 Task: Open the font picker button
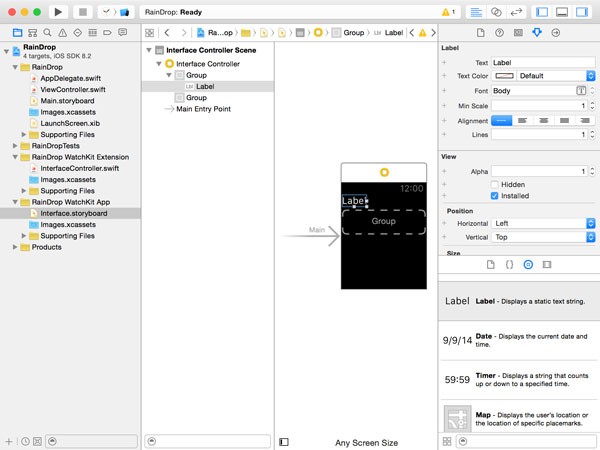[581, 91]
